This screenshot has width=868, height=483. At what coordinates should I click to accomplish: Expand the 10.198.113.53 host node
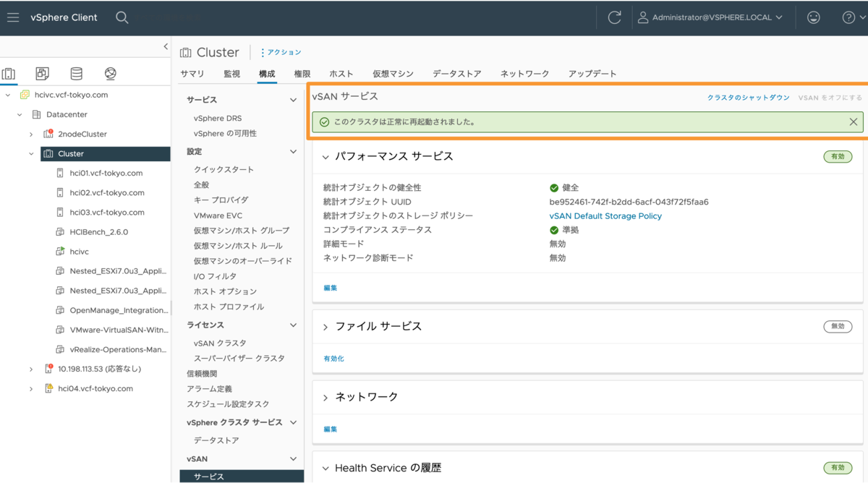(x=31, y=369)
